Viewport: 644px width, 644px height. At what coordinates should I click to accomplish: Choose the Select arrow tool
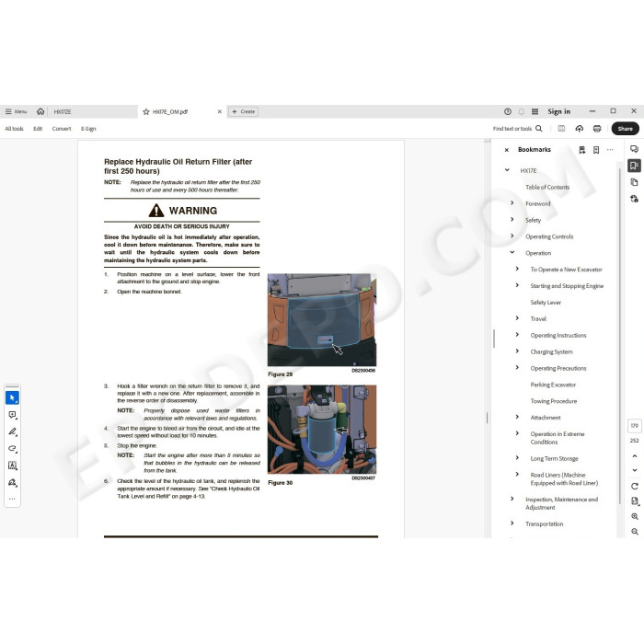12,397
